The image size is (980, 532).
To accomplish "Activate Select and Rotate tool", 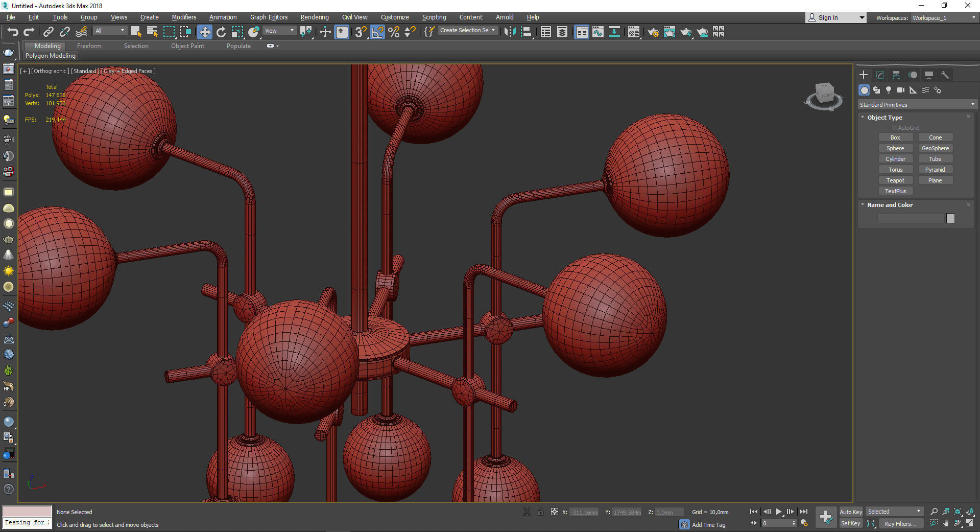I will tap(221, 32).
